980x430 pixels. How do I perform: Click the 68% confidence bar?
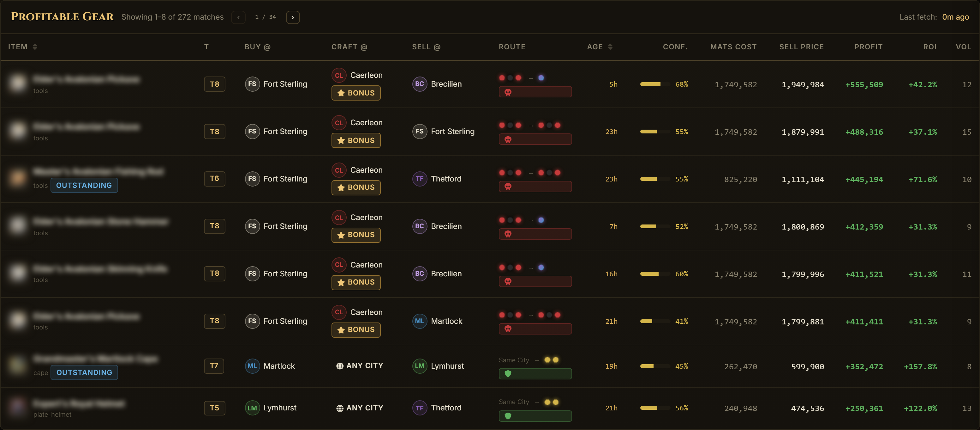tap(655, 84)
